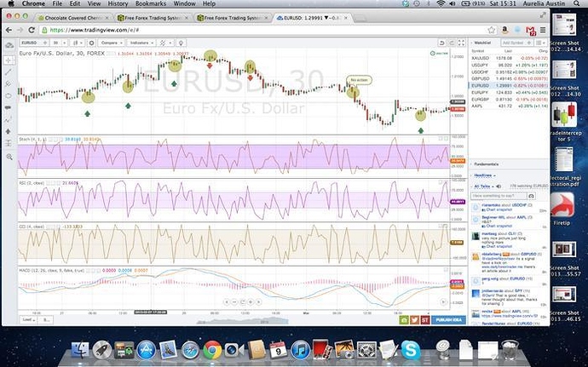Select USDJPY in the watchlist
Viewport: 588px width, 367px height.
pyautogui.click(x=510, y=66)
